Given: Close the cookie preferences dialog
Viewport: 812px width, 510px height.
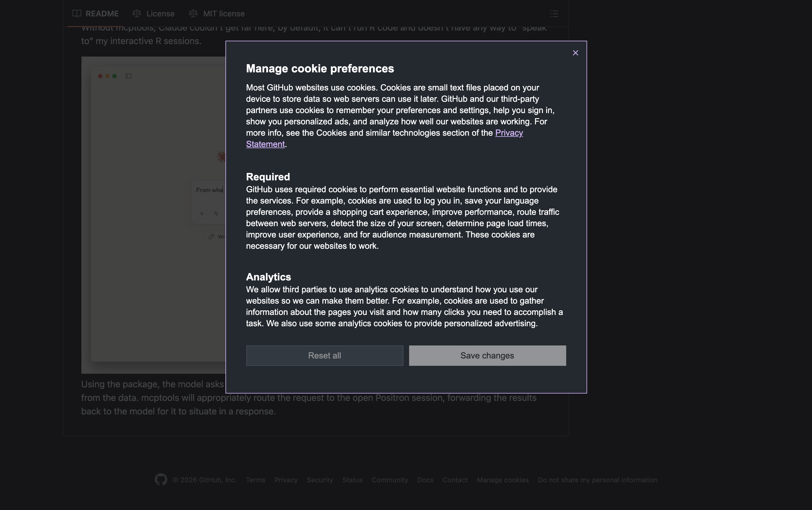Looking at the screenshot, I should pyautogui.click(x=575, y=53).
